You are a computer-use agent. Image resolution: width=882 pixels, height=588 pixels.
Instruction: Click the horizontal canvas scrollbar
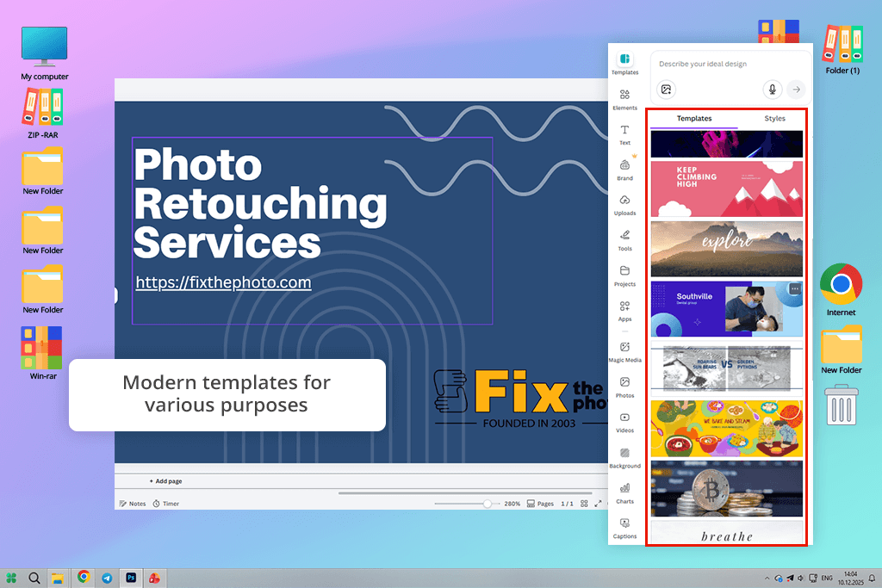pyautogui.click(x=465, y=493)
